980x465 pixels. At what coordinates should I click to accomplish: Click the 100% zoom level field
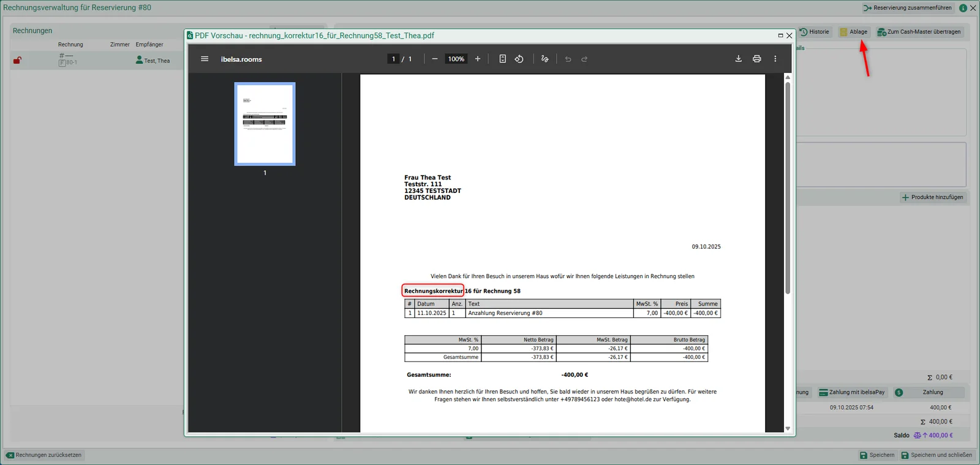point(456,59)
